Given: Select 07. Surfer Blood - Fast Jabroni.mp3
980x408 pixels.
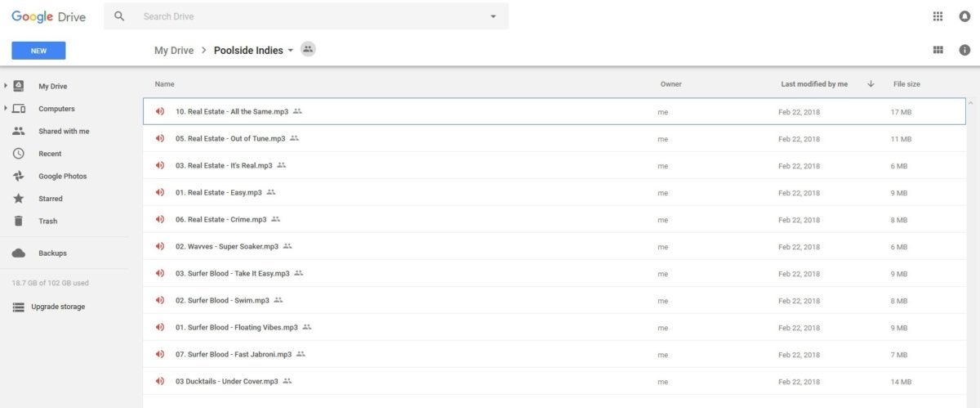Looking at the screenshot, I should click(x=554, y=354).
